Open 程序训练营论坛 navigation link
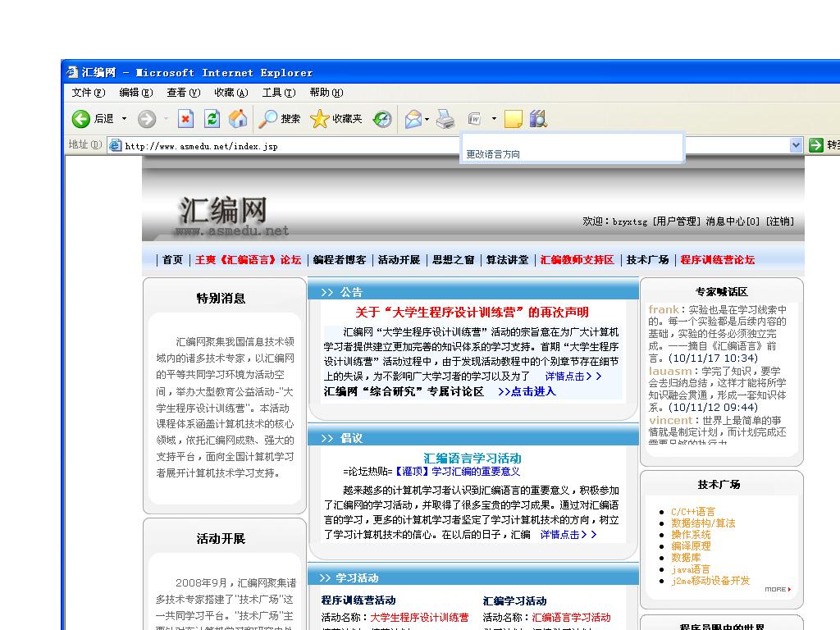Screen dimensions: 840x630 coord(717,260)
